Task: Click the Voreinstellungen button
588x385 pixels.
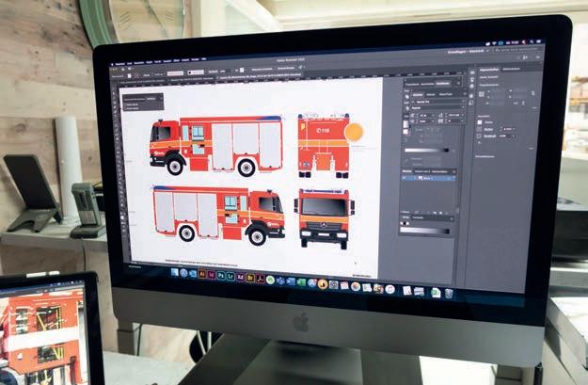Action: coord(286,69)
